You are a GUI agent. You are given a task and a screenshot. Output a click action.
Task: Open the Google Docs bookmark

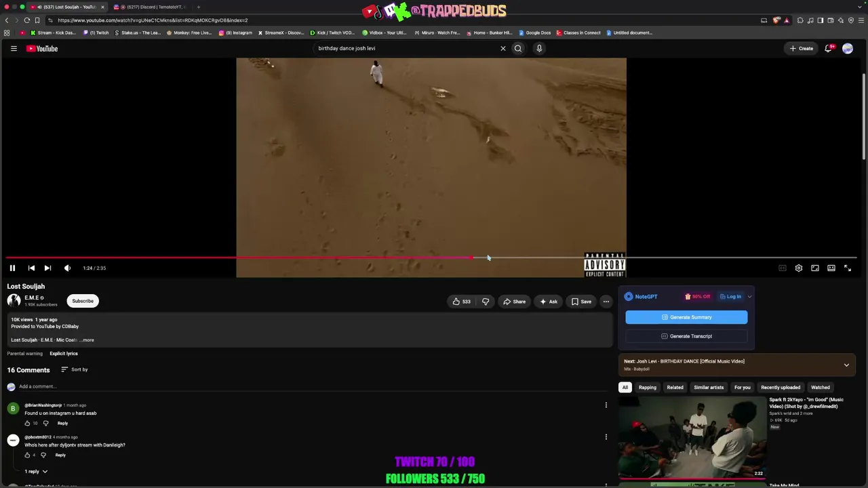(x=535, y=33)
